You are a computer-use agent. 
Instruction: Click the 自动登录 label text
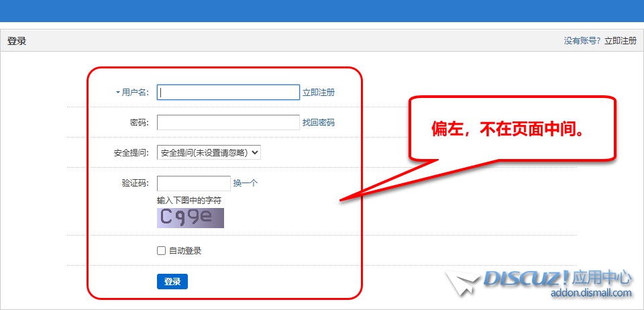point(185,251)
